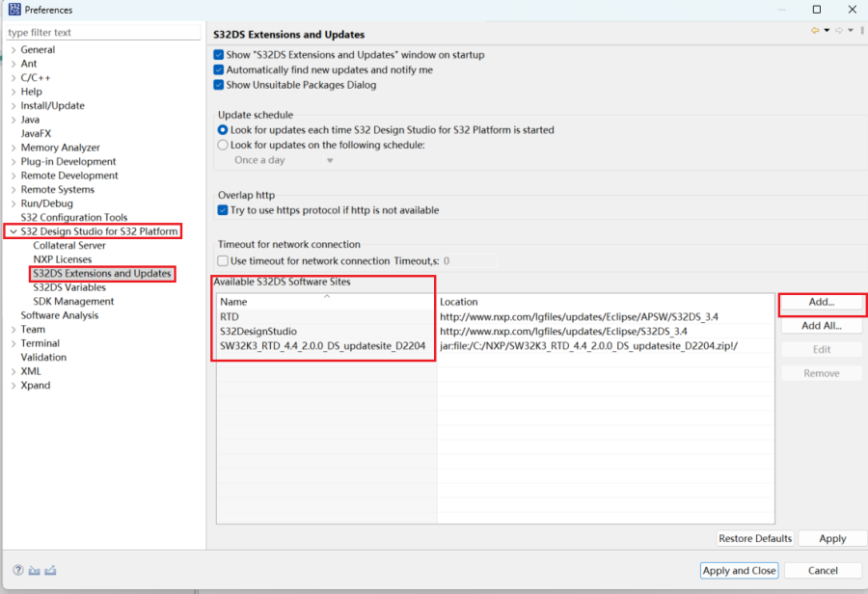Select Terminal tree item

[x=40, y=343]
